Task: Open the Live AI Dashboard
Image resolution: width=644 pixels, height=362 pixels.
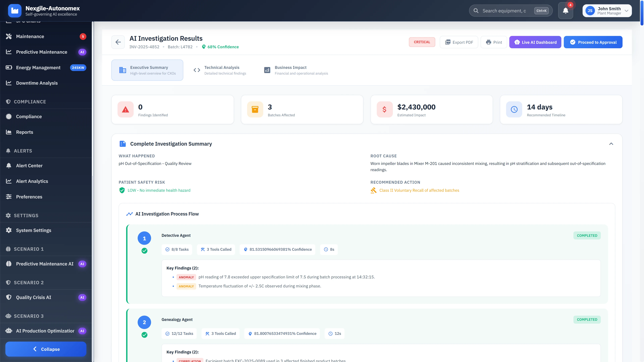Action: point(535,42)
